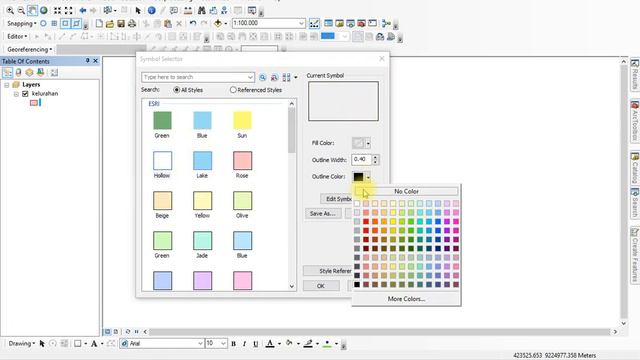Zoom to full extent globe icon
The width and height of the screenshot is (640, 360).
coord(43,10)
